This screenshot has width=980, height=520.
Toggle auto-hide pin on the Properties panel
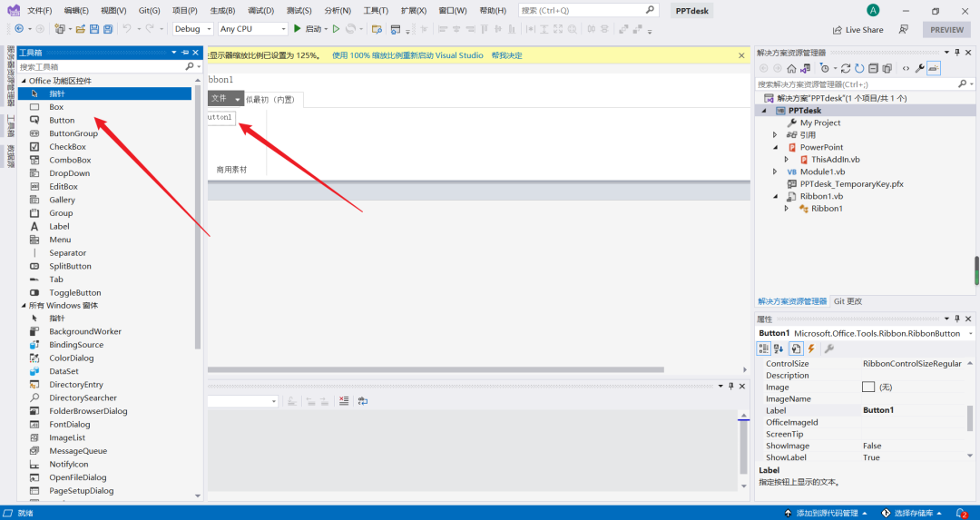click(957, 319)
